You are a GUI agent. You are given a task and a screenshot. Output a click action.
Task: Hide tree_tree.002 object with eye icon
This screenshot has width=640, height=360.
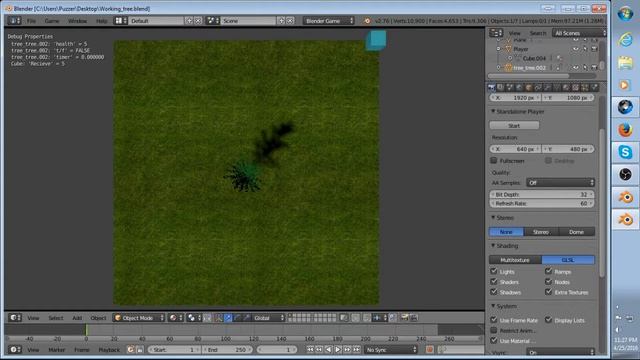[x=576, y=68]
